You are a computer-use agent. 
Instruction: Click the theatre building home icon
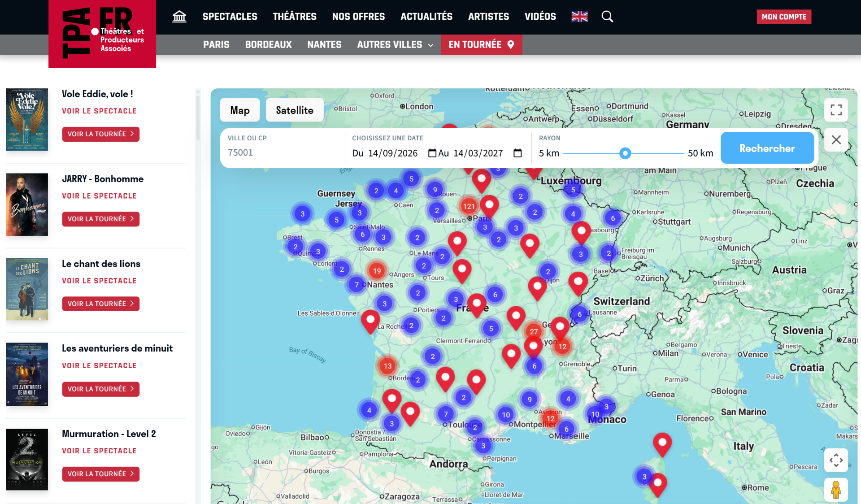[x=179, y=17]
